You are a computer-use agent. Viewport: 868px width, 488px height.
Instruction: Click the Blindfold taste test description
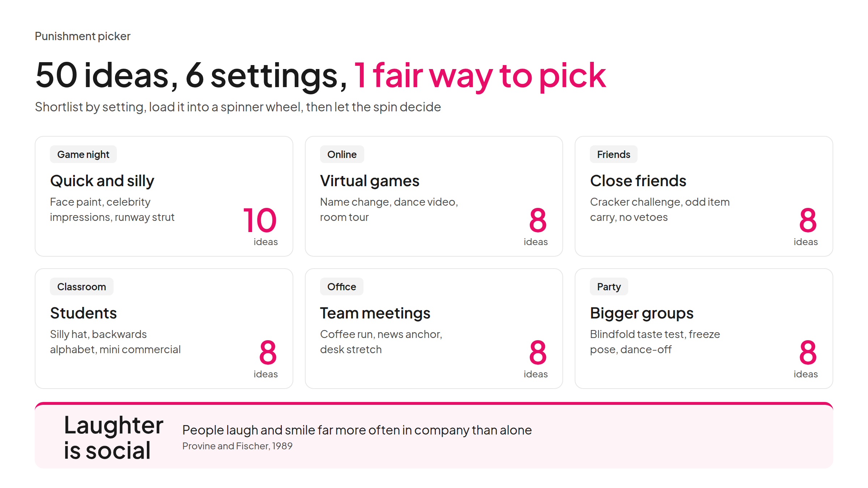tap(655, 342)
